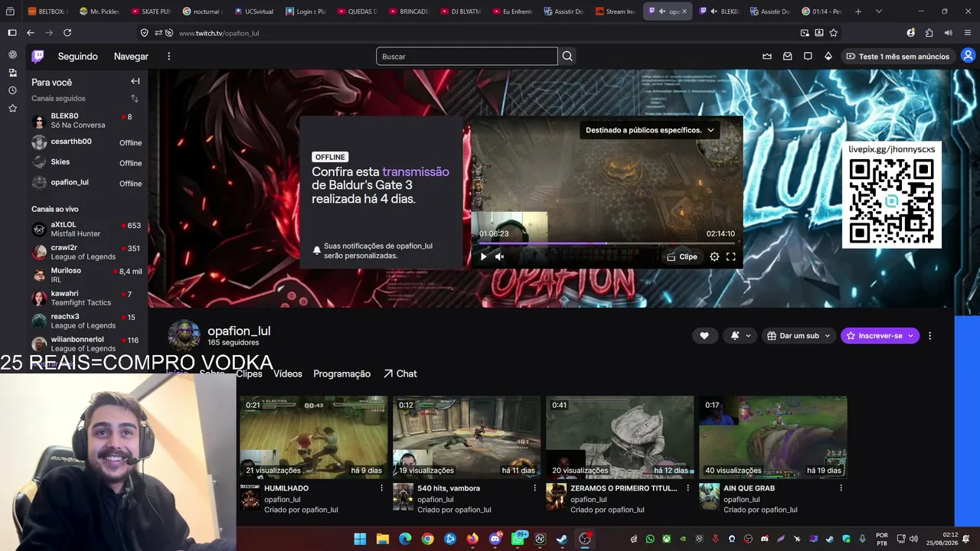Viewport: 980px width, 551px height.
Task: Open Discord from the taskbar
Action: [495, 539]
